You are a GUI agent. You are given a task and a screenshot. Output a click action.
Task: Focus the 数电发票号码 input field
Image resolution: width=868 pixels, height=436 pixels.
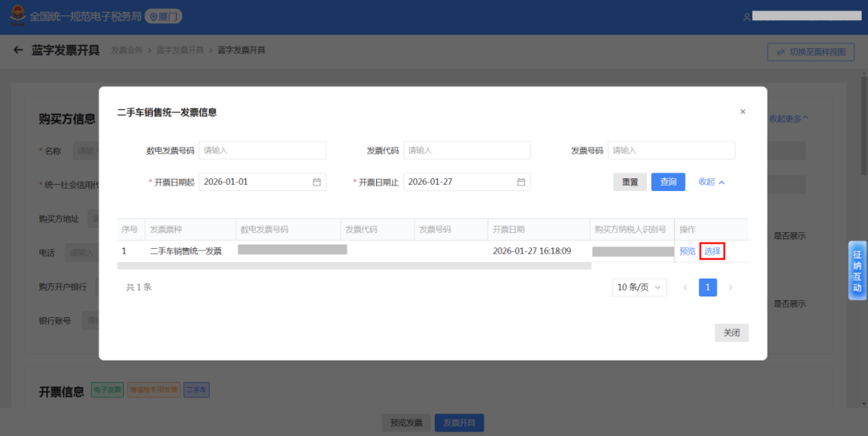pos(263,150)
